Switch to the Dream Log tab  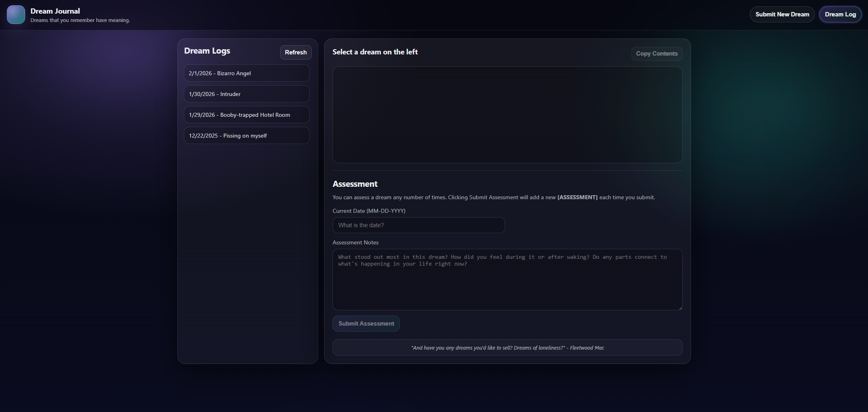840,14
